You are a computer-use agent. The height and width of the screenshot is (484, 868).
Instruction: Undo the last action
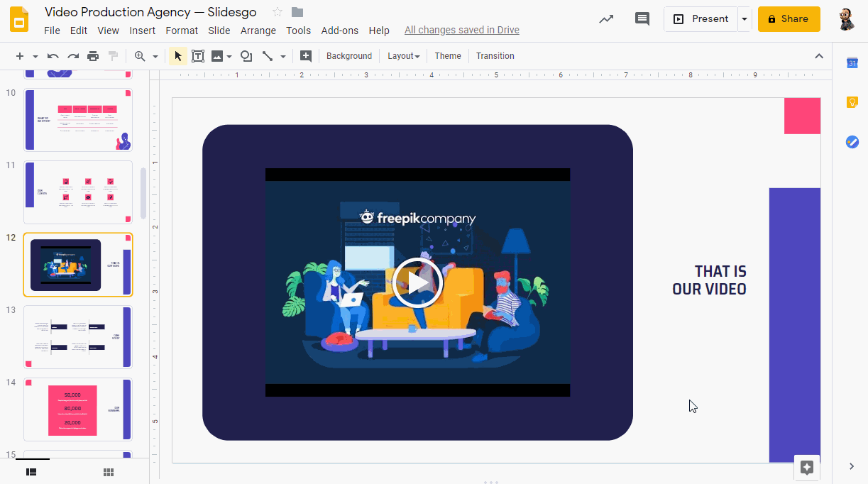click(53, 56)
